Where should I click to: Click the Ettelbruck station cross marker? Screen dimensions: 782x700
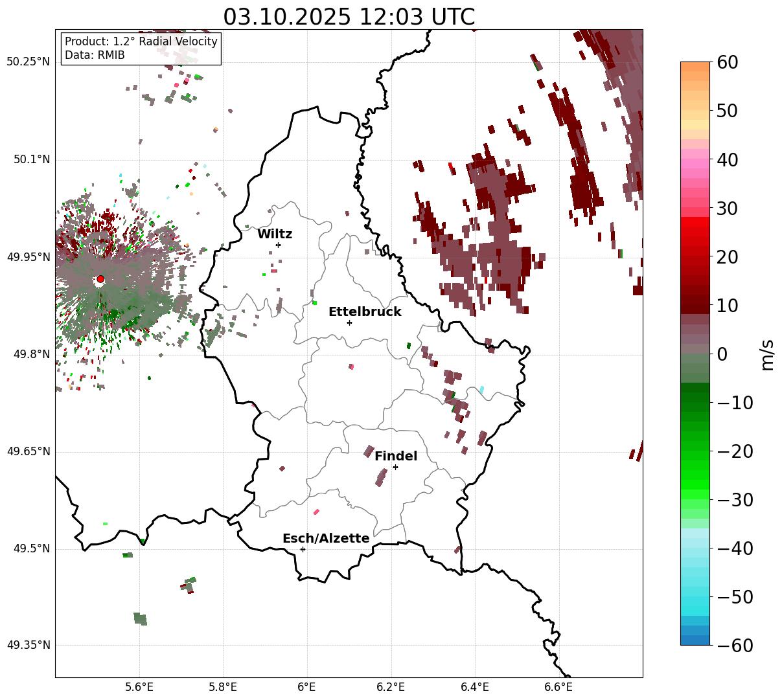coord(349,322)
